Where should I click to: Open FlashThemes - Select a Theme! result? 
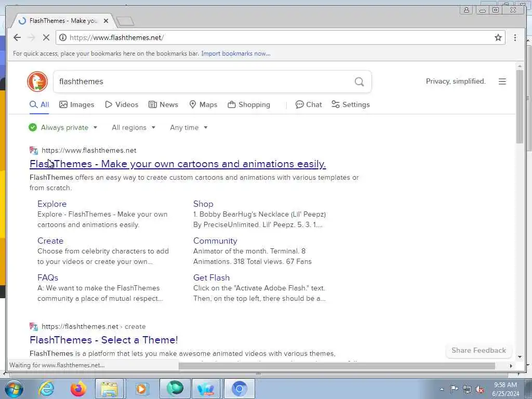click(x=104, y=340)
